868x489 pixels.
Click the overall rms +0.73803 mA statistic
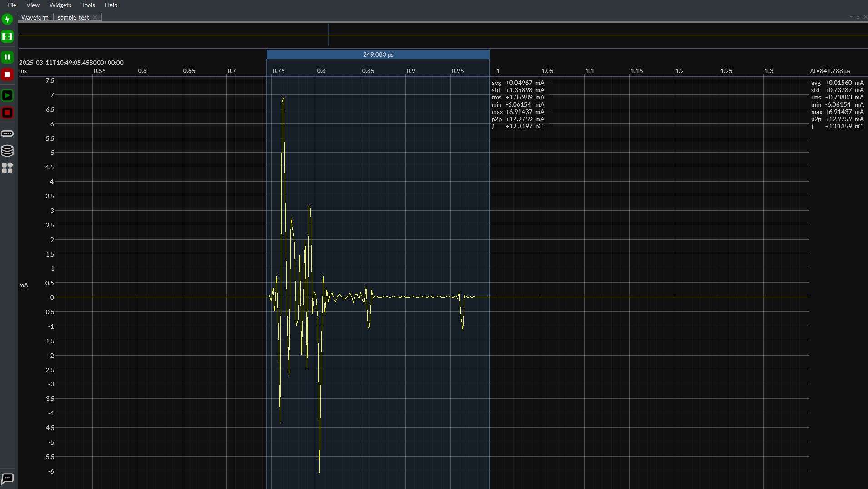[x=838, y=97]
